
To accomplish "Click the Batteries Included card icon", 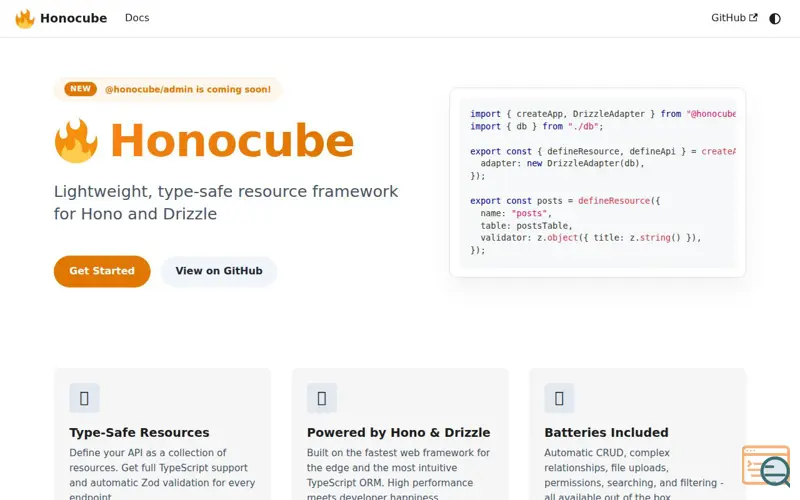I will tap(559, 398).
